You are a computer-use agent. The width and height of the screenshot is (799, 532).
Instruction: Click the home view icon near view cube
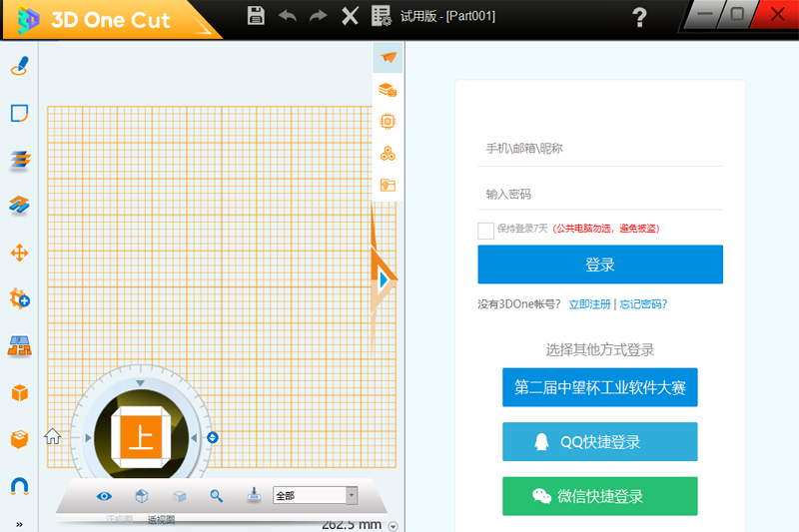click(53, 436)
